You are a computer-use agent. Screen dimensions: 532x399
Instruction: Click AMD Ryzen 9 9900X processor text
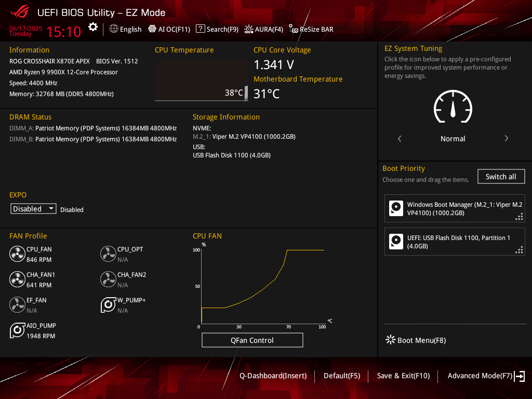(x=63, y=72)
